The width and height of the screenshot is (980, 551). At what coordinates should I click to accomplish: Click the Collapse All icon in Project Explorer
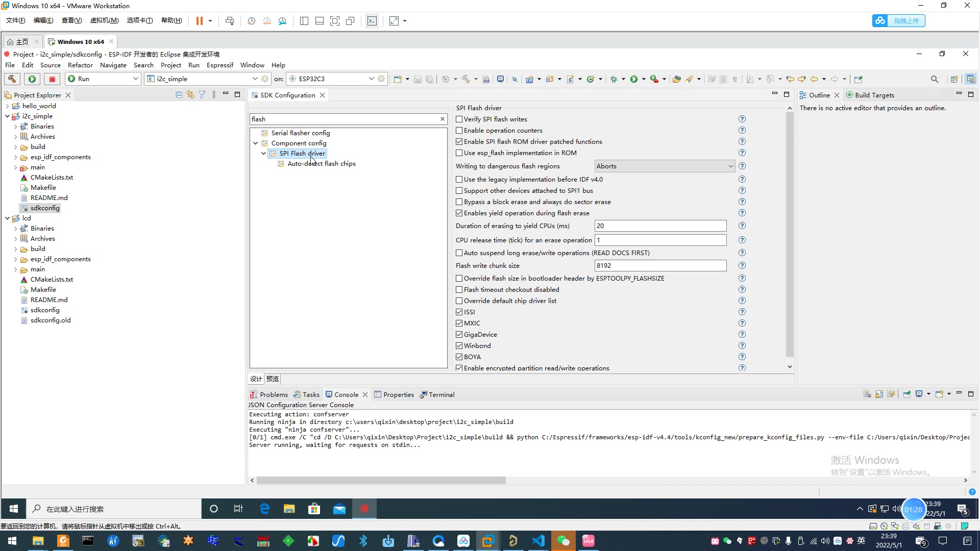point(179,95)
